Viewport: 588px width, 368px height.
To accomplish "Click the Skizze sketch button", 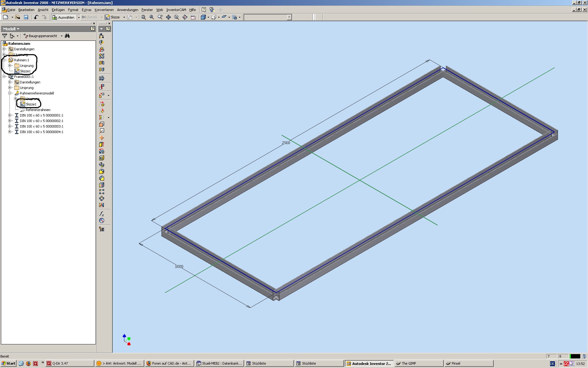I will click(112, 17).
